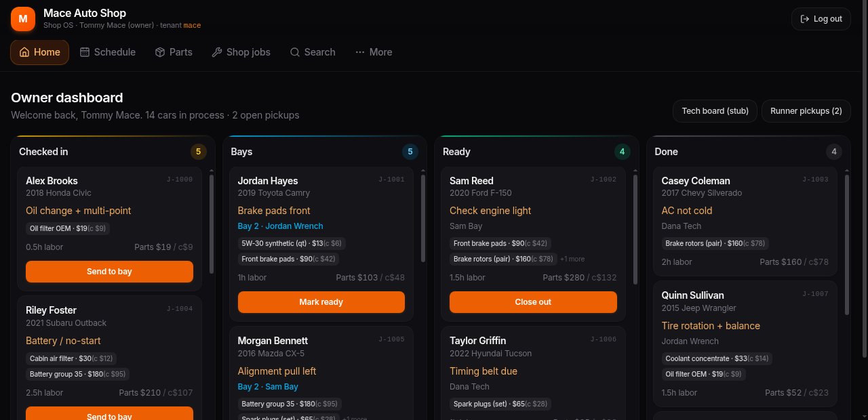Viewport: 868px width, 420px height.
Task: Close out Sam Reed's job
Action: tap(533, 302)
